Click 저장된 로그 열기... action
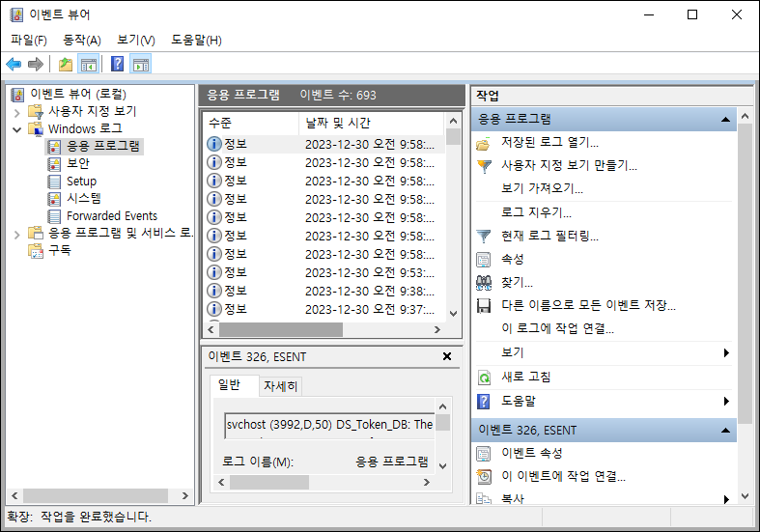 click(549, 143)
